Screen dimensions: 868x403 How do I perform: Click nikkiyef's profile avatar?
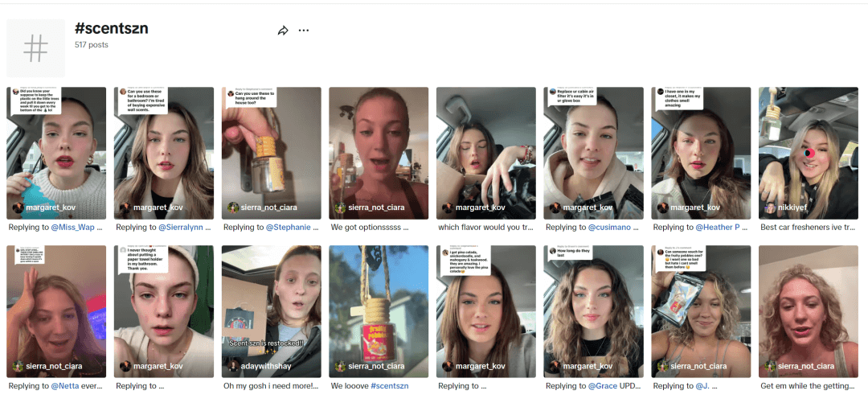(x=769, y=208)
